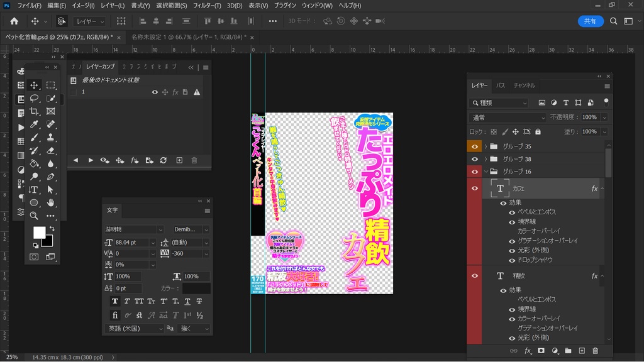Image resolution: width=644 pixels, height=362 pixels.
Task: Open the レイヤー(L) menu
Action: (113, 6)
